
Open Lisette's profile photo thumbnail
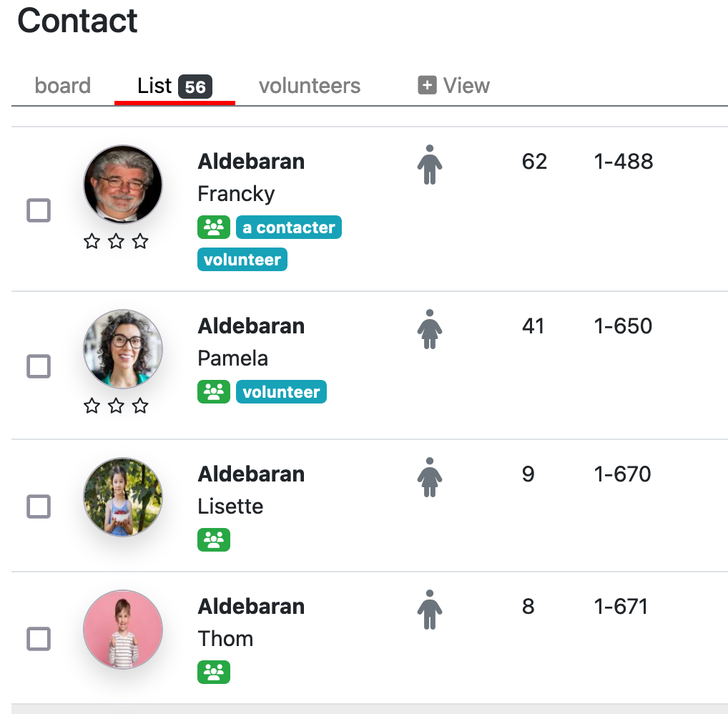click(123, 497)
